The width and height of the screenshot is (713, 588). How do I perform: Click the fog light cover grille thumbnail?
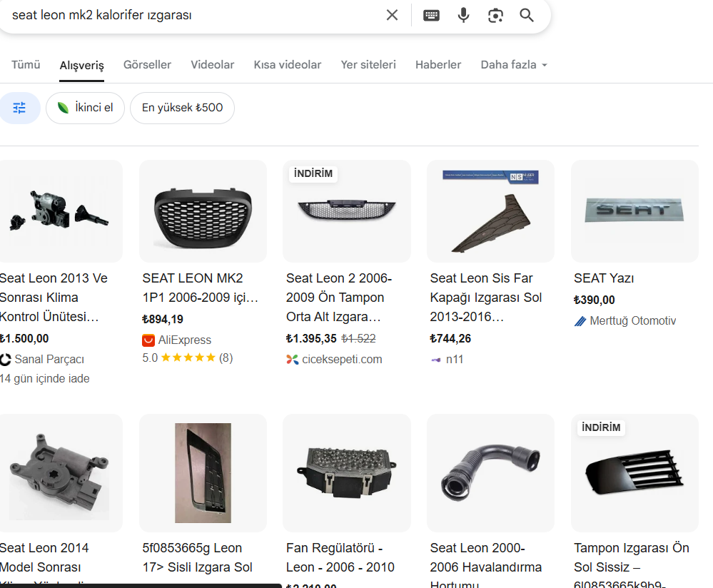pos(490,211)
